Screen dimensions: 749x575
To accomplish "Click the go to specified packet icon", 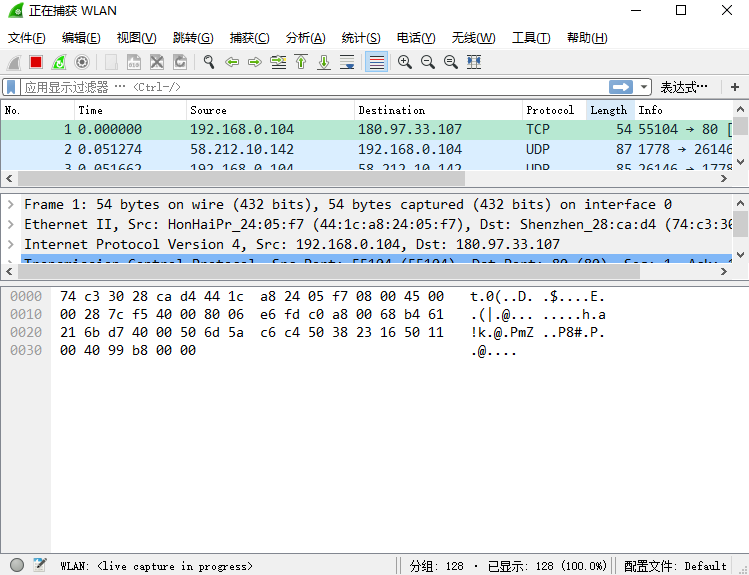I will 278,62.
